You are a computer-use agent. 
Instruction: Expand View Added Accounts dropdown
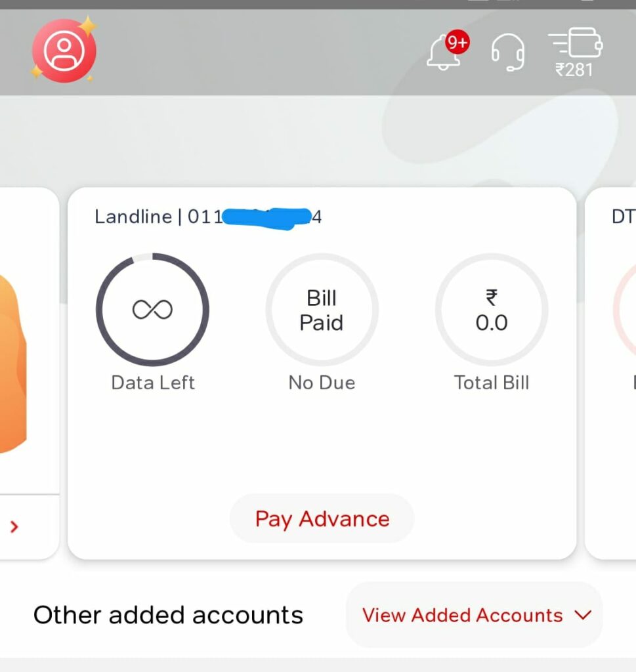click(474, 615)
